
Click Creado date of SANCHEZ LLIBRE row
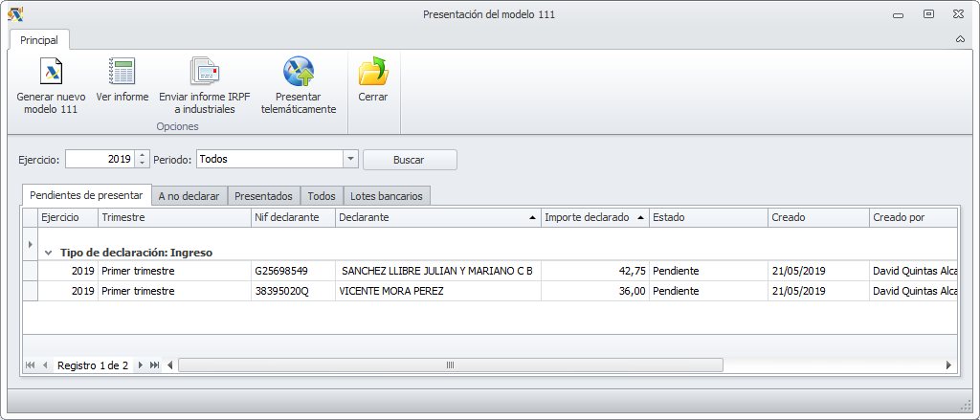tap(818, 272)
